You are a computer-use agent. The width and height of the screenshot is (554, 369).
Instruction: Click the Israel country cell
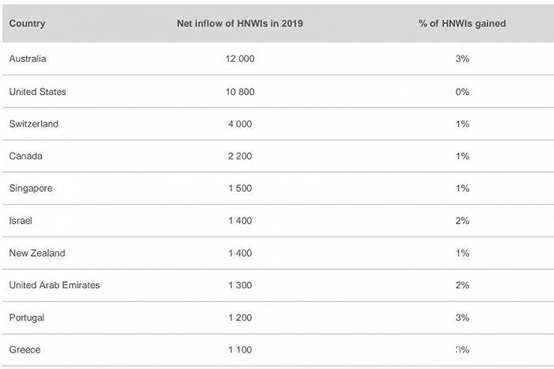tap(20, 221)
